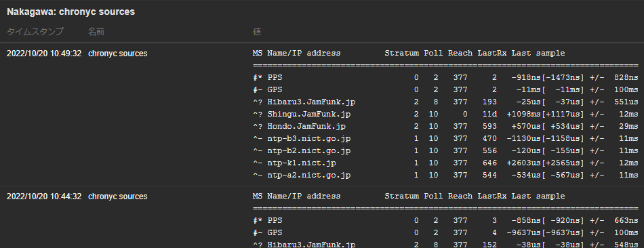Viewport: 644px width, 248px height.
Task: Click the 名前 column header
Action: point(96,32)
